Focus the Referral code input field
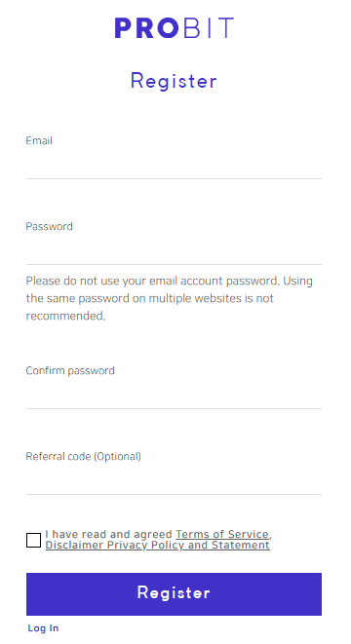Image resolution: width=351 pixels, height=644 pixels. (174, 482)
